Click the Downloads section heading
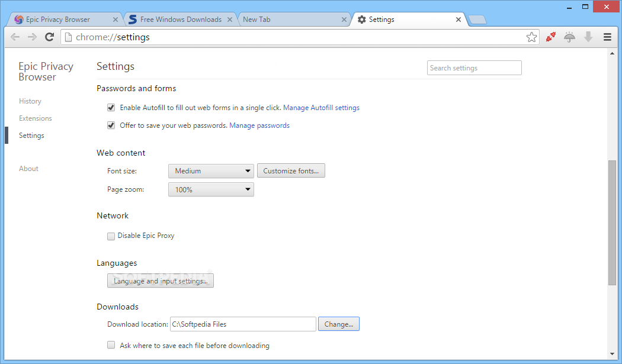This screenshot has height=364, width=622. [x=118, y=307]
